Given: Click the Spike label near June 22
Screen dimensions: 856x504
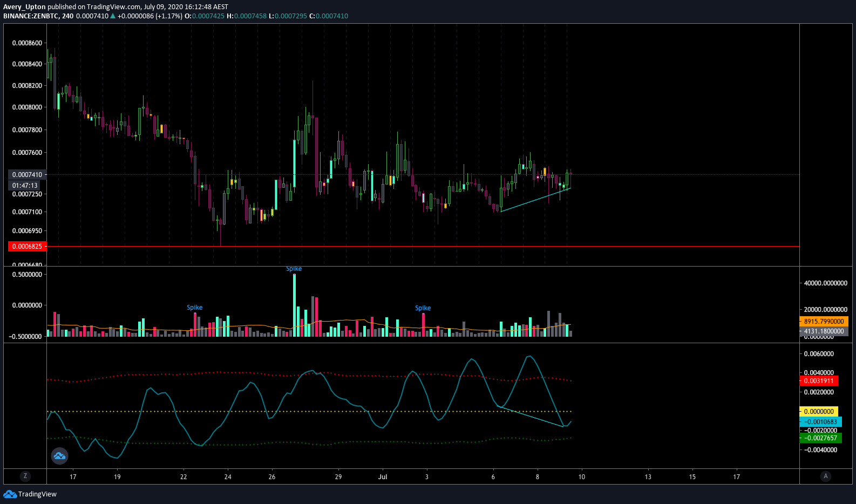Looking at the screenshot, I should (x=195, y=308).
